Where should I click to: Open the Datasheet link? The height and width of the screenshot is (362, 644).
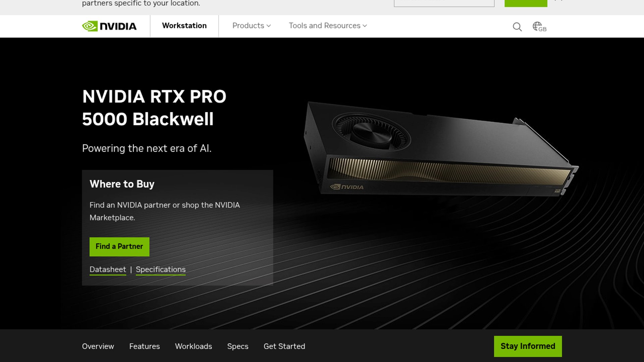[108, 269]
